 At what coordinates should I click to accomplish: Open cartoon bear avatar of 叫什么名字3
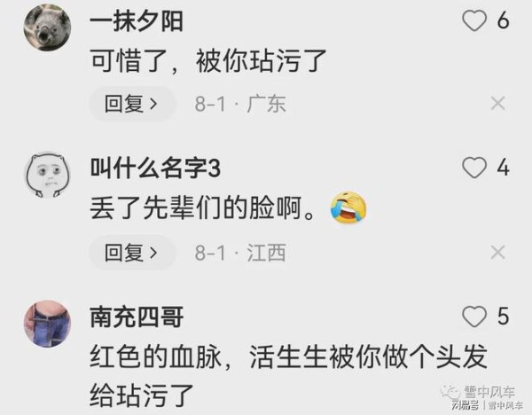[x=48, y=175]
